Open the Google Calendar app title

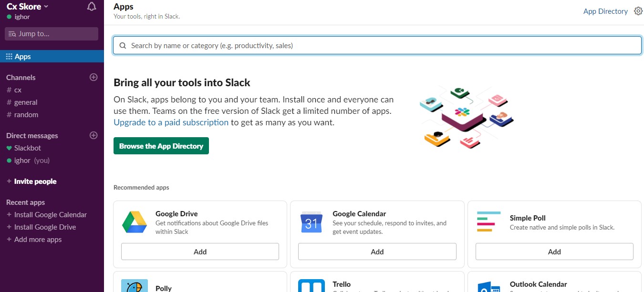359,213
